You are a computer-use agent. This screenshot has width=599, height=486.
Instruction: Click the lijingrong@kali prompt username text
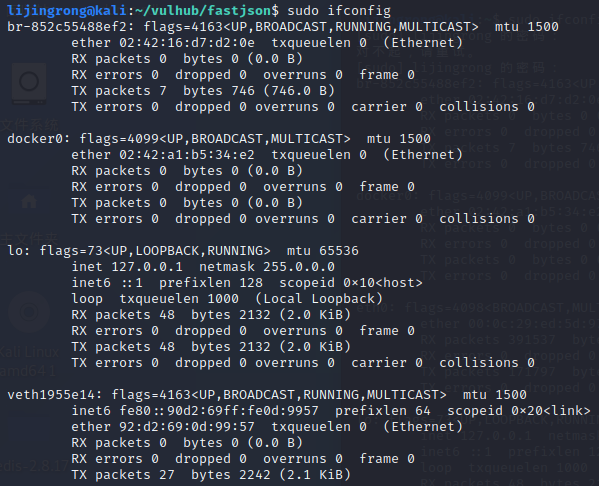pos(67,10)
